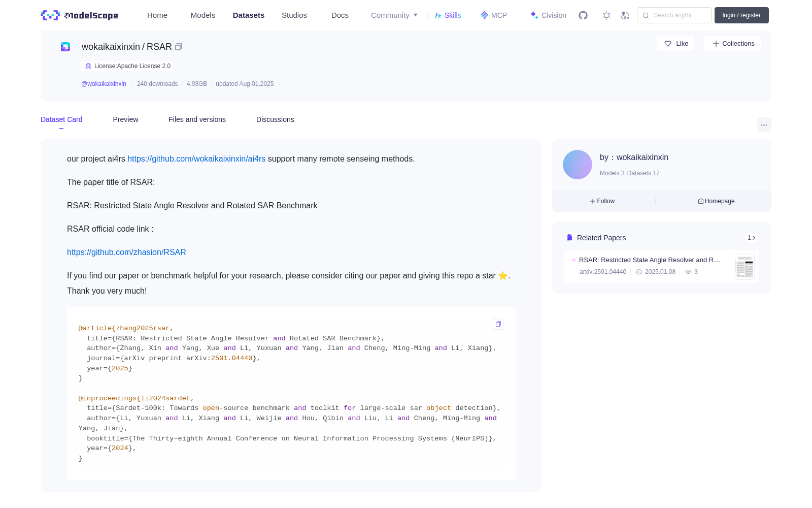Click the dataset avatar icon beside title
The width and height of the screenshot is (812, 508).
coord(65,47)
